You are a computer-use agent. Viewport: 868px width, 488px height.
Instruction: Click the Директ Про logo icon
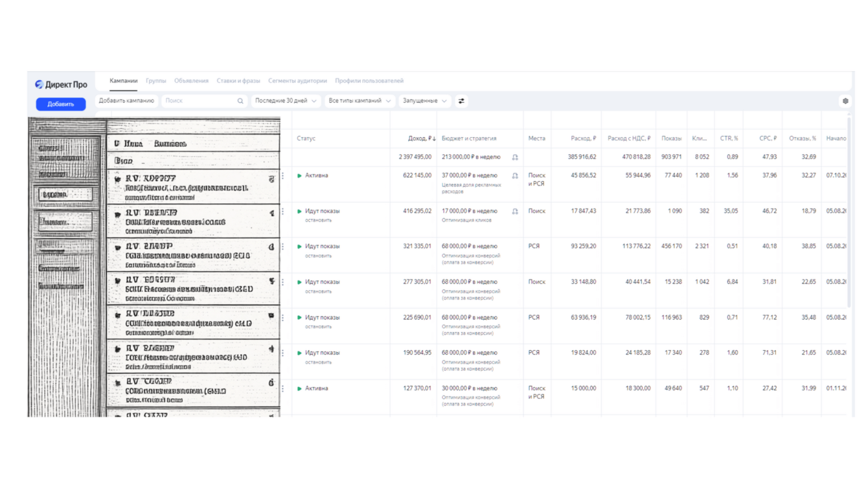[39, 84]
